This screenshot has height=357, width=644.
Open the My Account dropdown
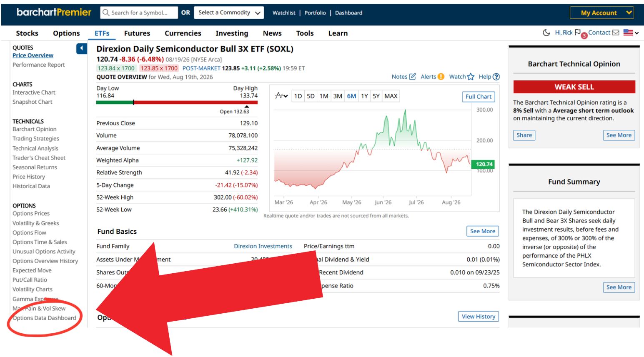(601, 13)
